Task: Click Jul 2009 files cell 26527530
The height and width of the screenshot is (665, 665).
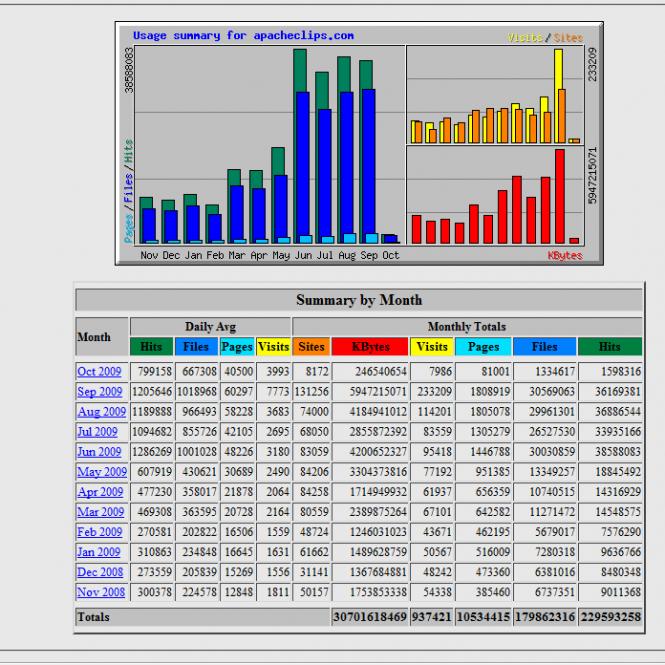Action: [545, 432]
